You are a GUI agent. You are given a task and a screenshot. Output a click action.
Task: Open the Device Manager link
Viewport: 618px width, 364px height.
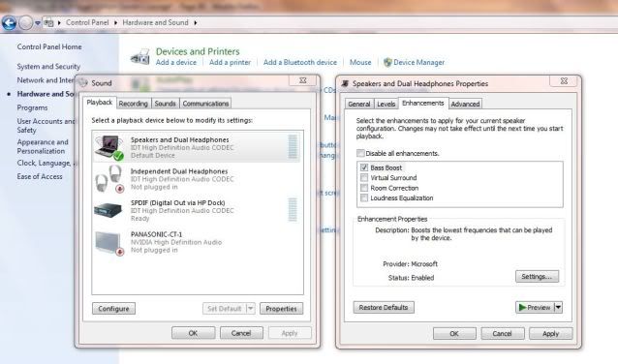click(418, 62)
